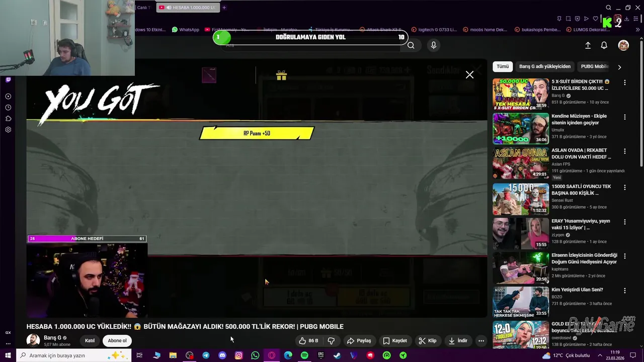The image size is (644, 362).
Task: Open the notifications bell
Action: (x=604, y=45)
